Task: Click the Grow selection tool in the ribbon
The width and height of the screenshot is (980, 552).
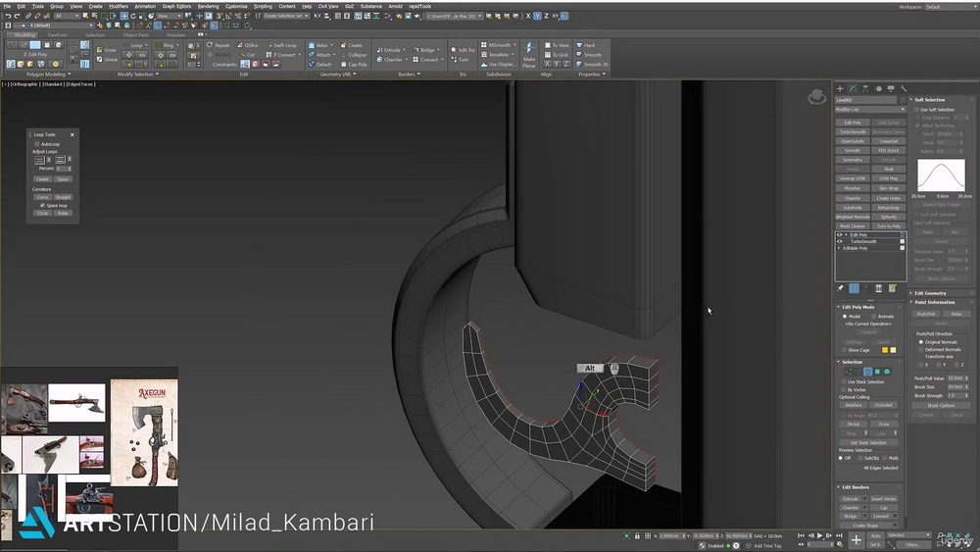Action: [x=106, y=49]
